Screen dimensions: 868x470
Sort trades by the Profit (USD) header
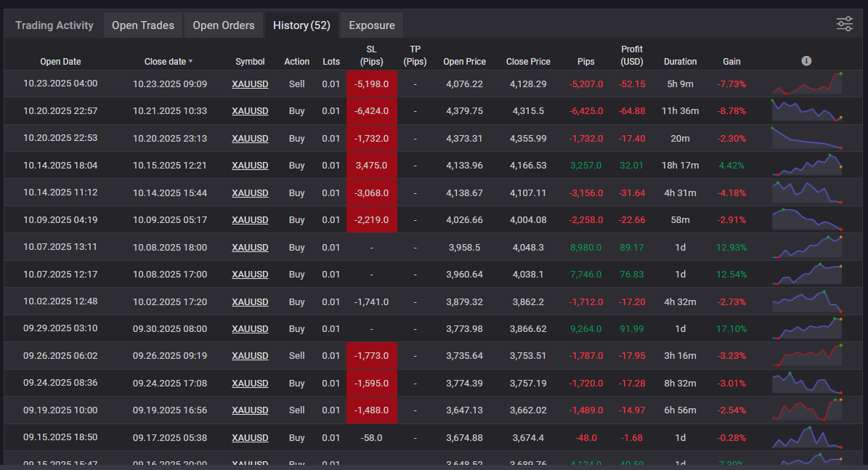click(631, 56)
